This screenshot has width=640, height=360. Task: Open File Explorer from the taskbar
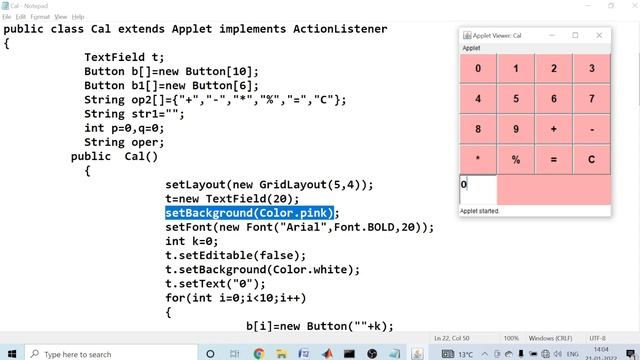(x=281, y=354)
